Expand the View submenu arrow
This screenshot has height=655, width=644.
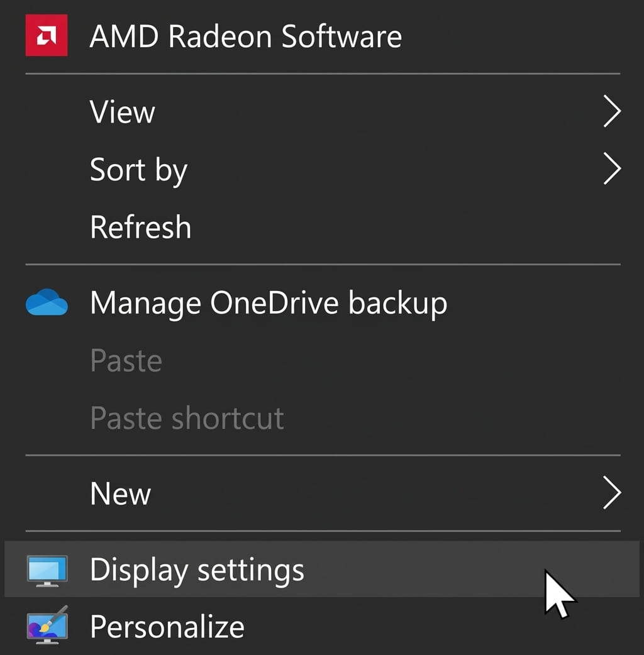pos(612,111)
